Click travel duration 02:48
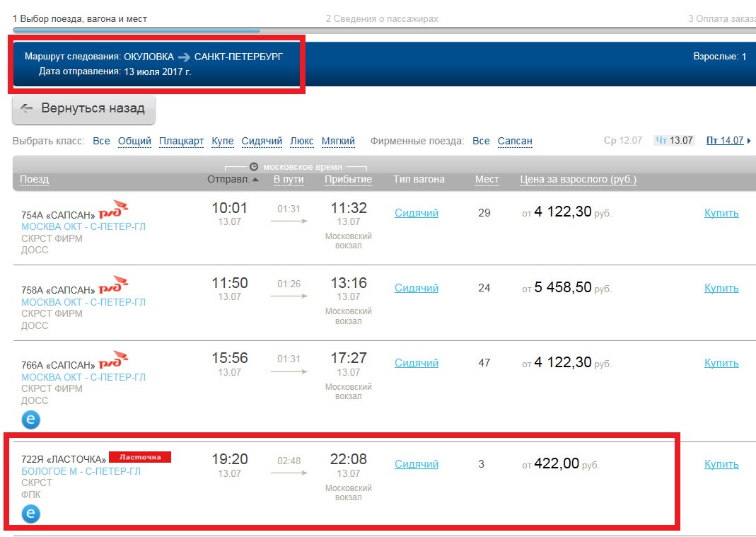 click(289, 461)
